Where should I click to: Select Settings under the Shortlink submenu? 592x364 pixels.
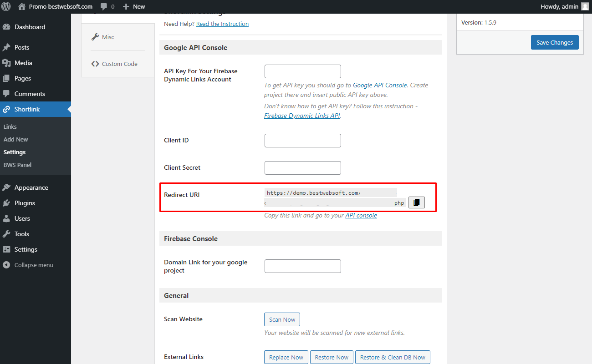pyautogui.click(x=15, y=152)
